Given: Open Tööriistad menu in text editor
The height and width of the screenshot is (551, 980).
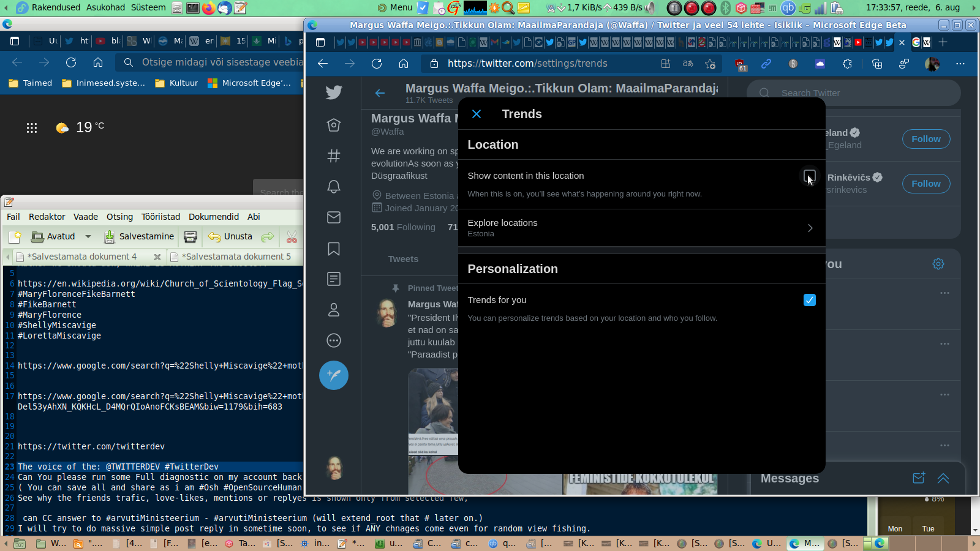Looking at the screenshot, I should coord(161,217).
